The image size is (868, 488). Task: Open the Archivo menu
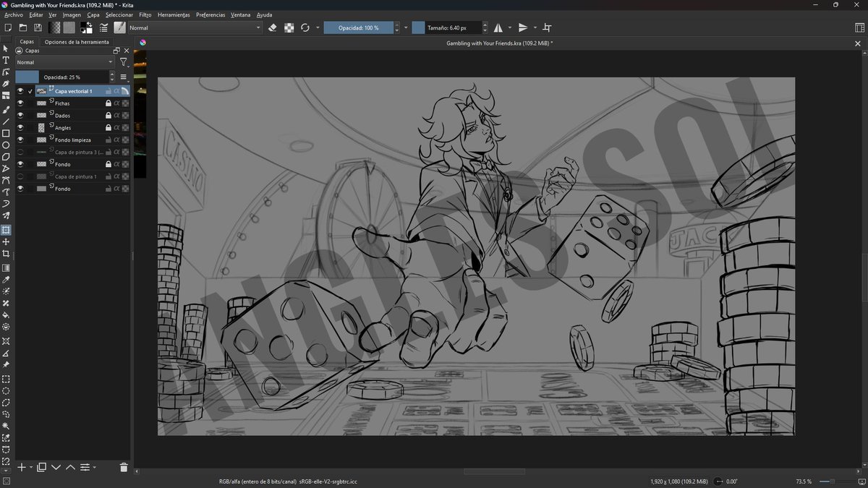pos(14,14)
